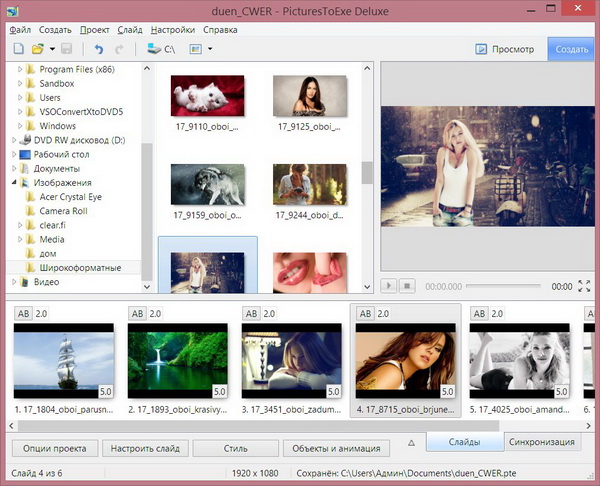Click the Настроить слайд button
This screenshot has height=486, width=600.
click(145, 448)
